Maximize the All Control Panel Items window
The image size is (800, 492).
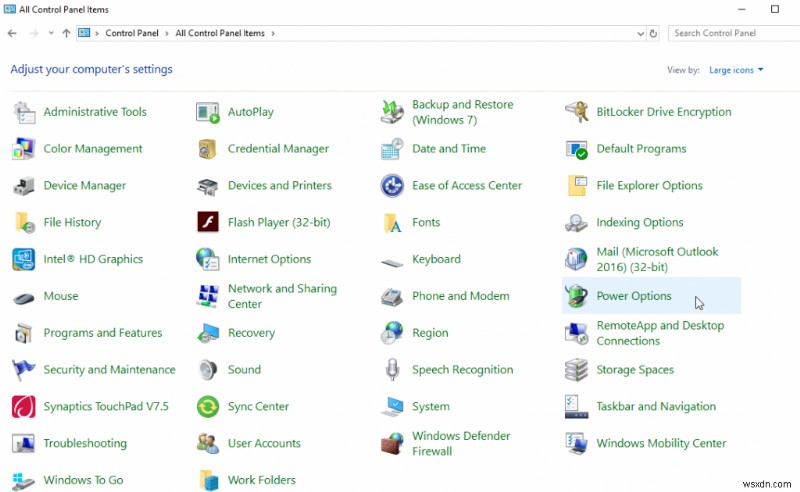pyautogui.click(x=774, y=9)
